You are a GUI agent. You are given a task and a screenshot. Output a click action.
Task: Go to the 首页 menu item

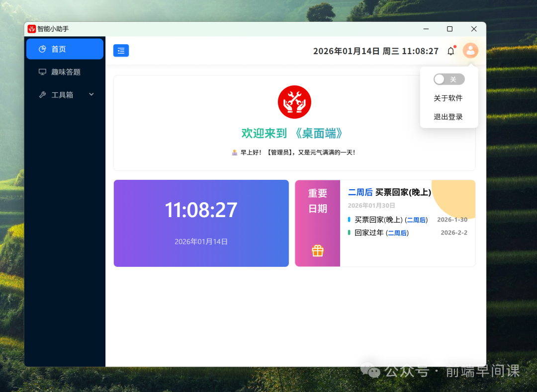point(65,49)
